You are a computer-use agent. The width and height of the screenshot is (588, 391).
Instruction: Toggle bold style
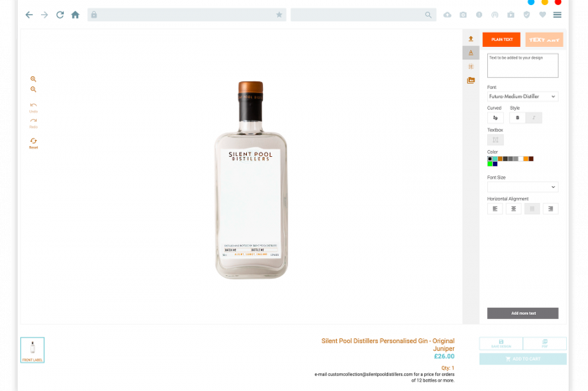tap(517, 118)
